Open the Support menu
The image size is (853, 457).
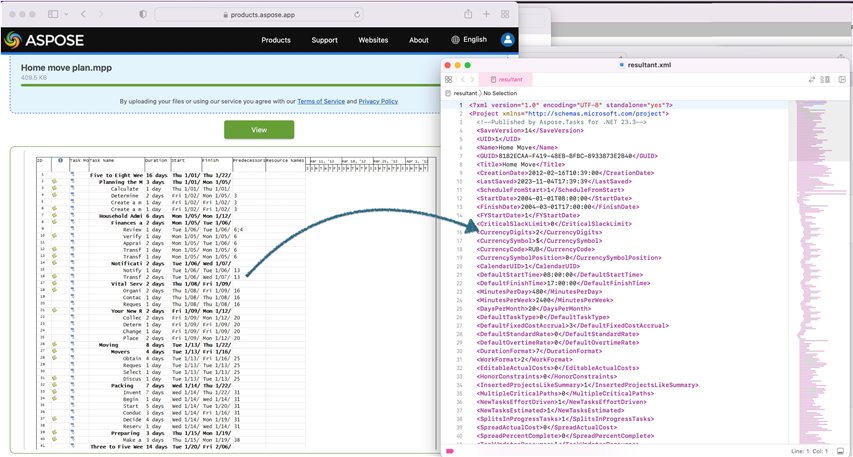point(324,40)
